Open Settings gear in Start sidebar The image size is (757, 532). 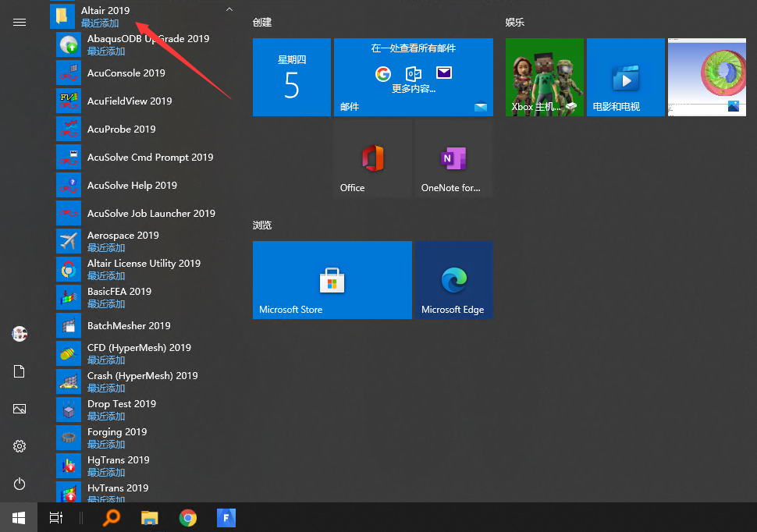(x=20, y=446)
